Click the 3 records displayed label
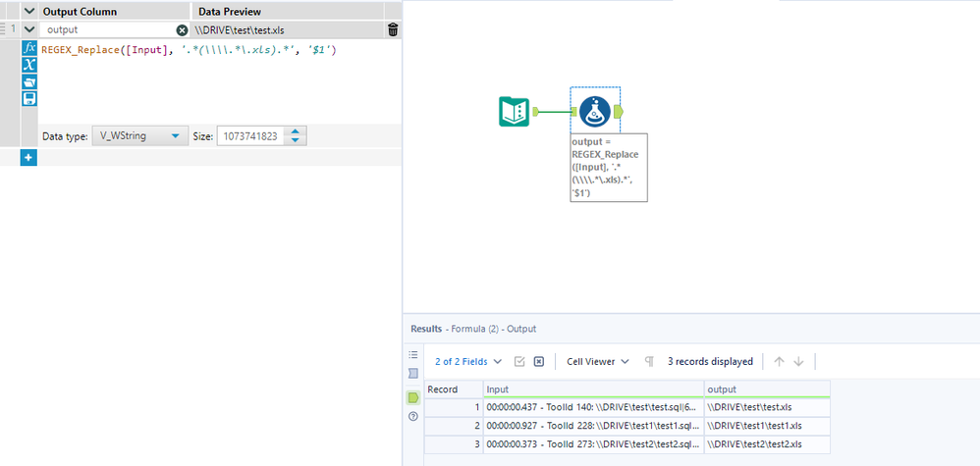Image resolution: width=980 pixels, height=466 pixels. 710,361
